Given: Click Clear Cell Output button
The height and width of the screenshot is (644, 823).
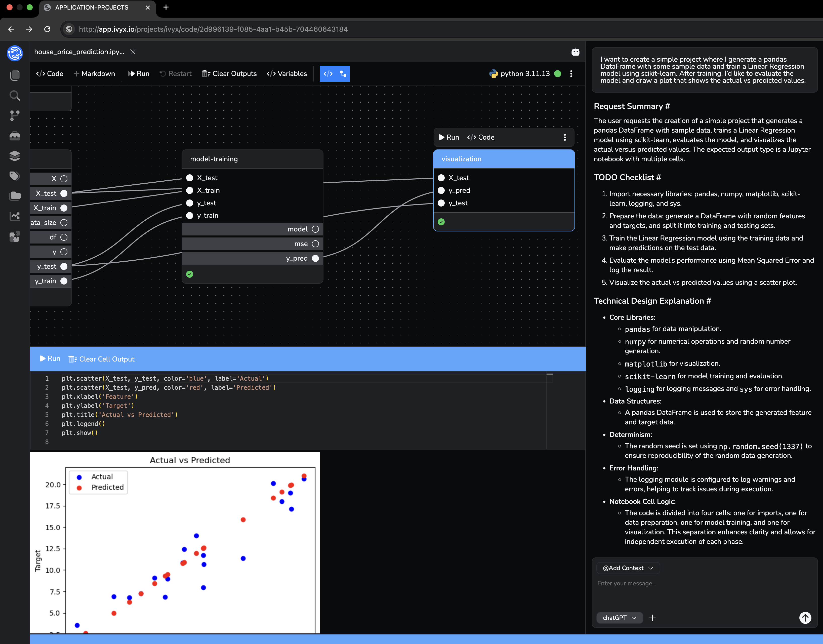Looking at the screenshot, I should 101,359.
